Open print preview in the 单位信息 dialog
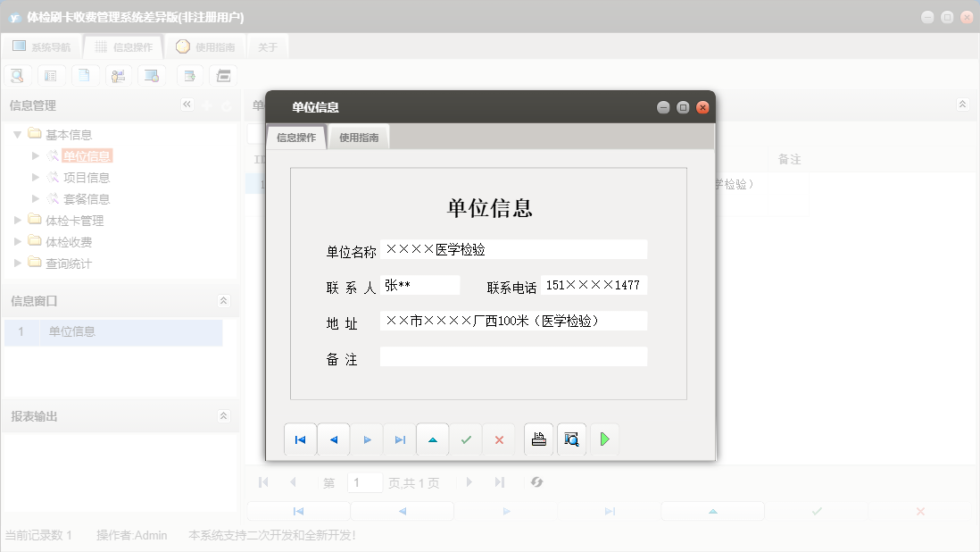The image size is (980, 552). pos(571,439)
